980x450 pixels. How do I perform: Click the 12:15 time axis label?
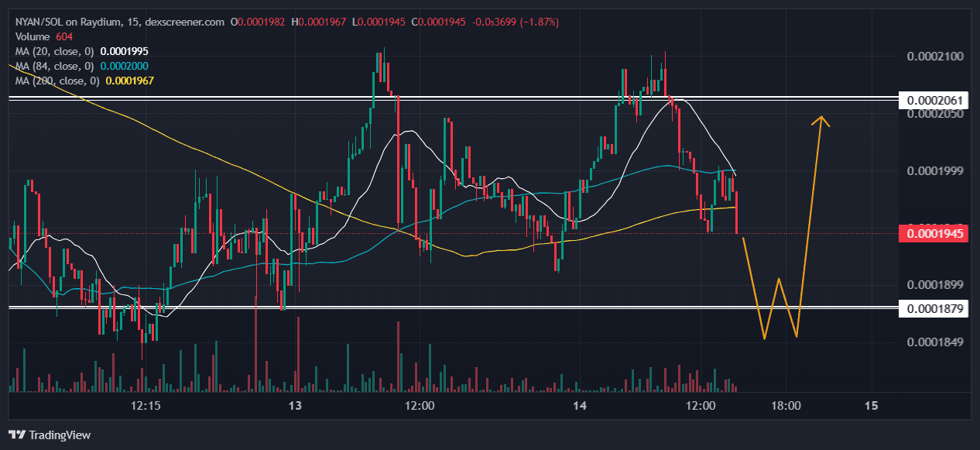(146, 406)
